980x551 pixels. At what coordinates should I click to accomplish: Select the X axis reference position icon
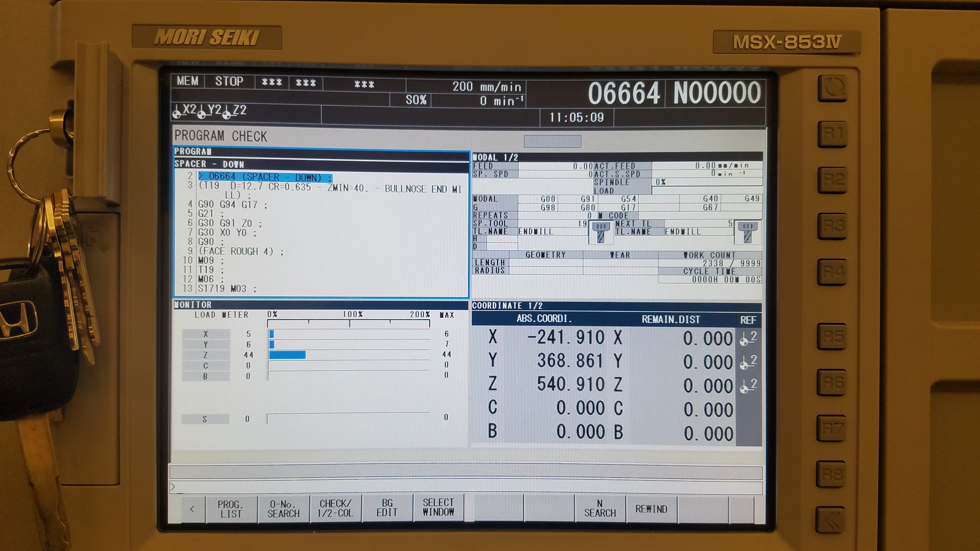click(748, 338)
